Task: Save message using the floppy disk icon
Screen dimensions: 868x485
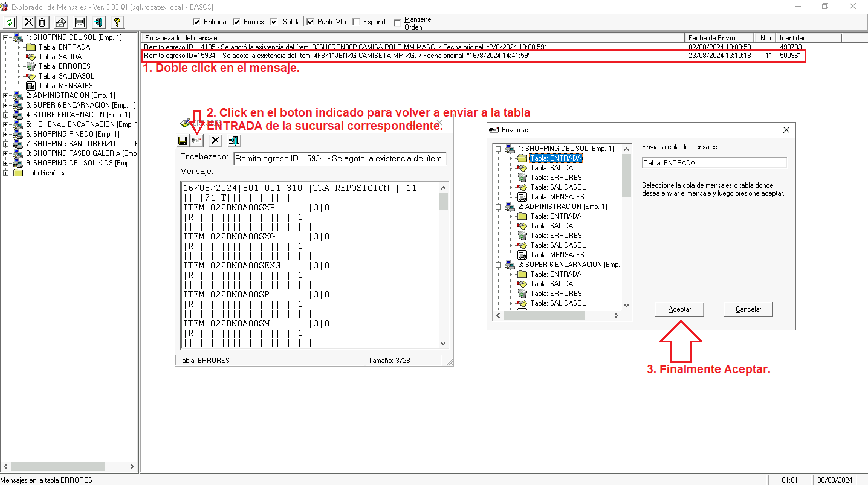Action: tap(183, 140)
